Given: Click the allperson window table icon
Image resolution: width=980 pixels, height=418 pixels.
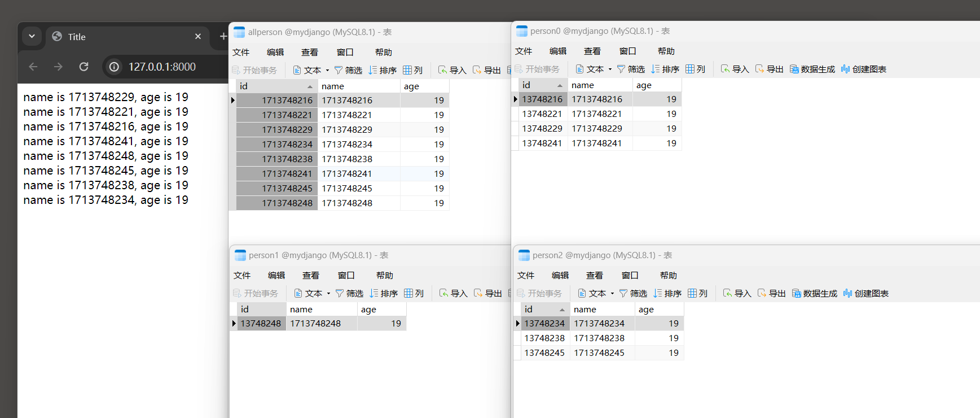Looking at the screenshot, I should (239, 32).
